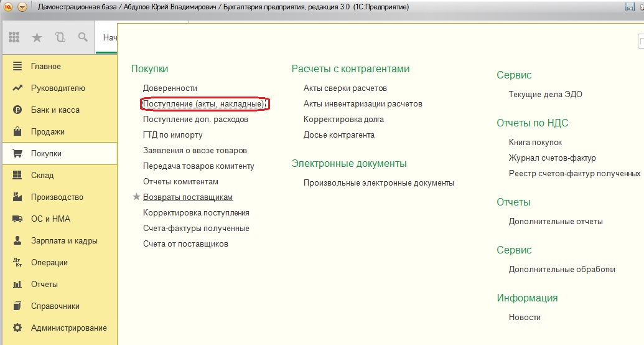The width and height of the screenshot is (644, 345).
Task: Toggle favorite star next to Возвраты поставщикам
Action: coord(137,197)
